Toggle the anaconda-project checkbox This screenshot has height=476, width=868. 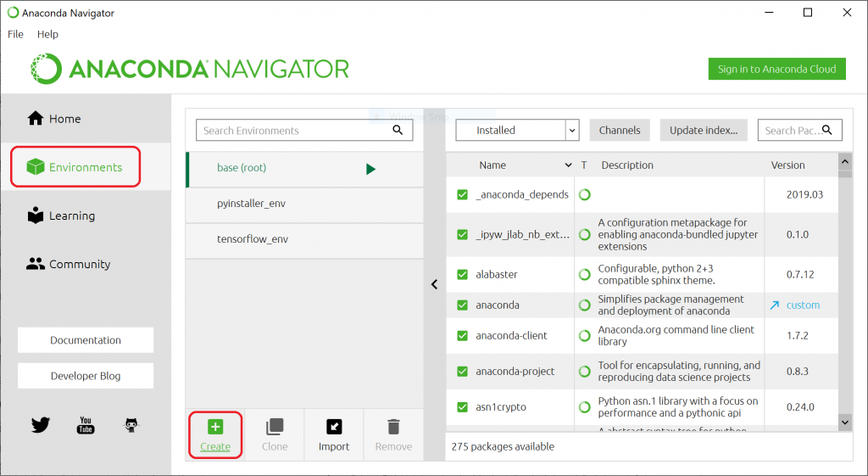pyautogui.click(x=462, y=372)
